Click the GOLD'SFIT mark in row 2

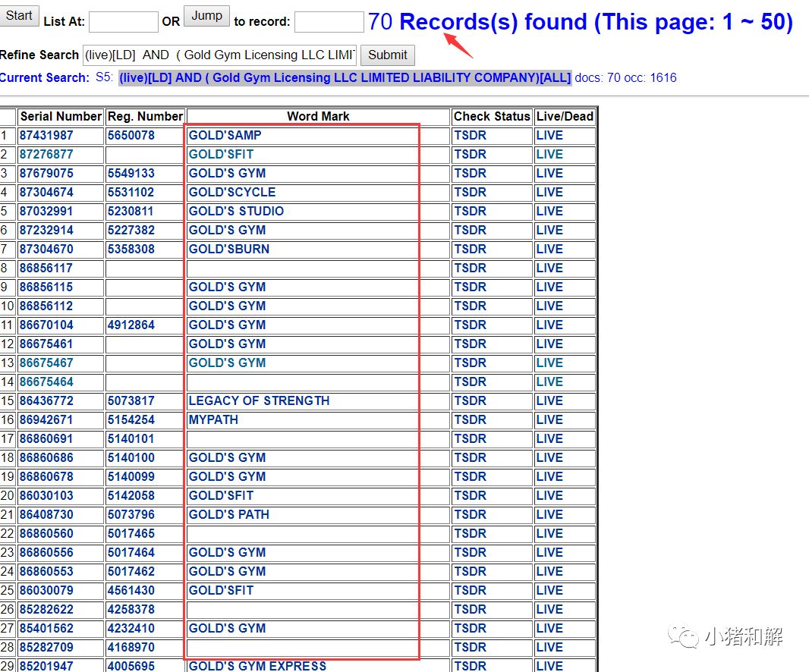[221, 155]
